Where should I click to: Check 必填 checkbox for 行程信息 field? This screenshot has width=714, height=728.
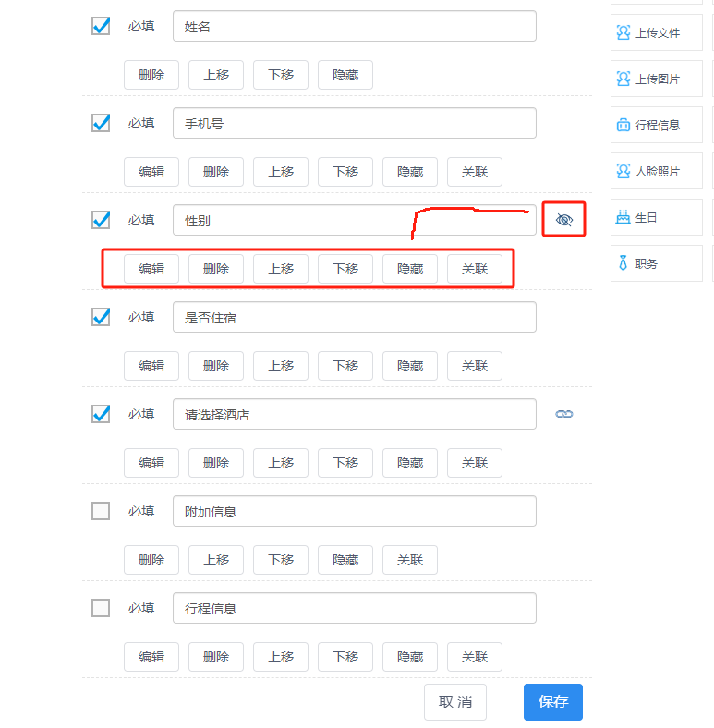pyautogui.click(x=101, y=608)
